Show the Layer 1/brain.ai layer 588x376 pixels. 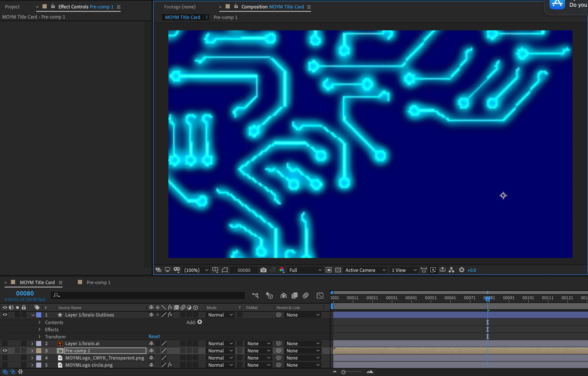click(5, 344)
